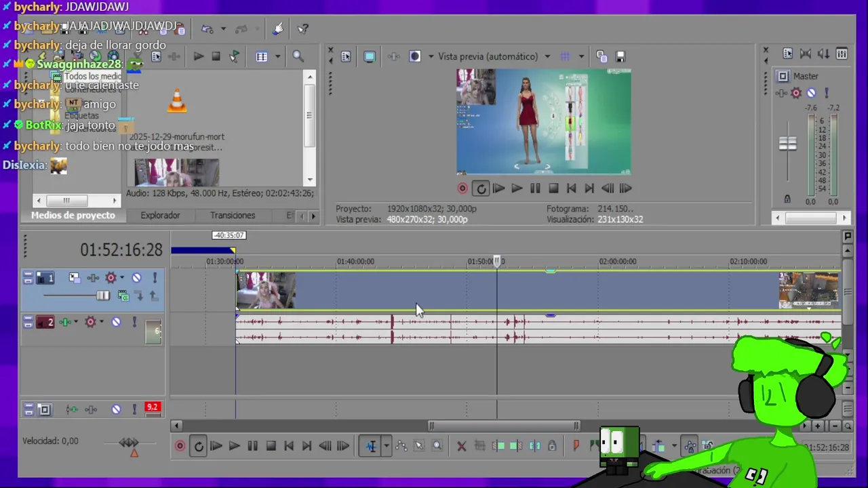
Task: Adjust audio track 2 volume fader
Action: pyautogui.click(x=154, y=331)
